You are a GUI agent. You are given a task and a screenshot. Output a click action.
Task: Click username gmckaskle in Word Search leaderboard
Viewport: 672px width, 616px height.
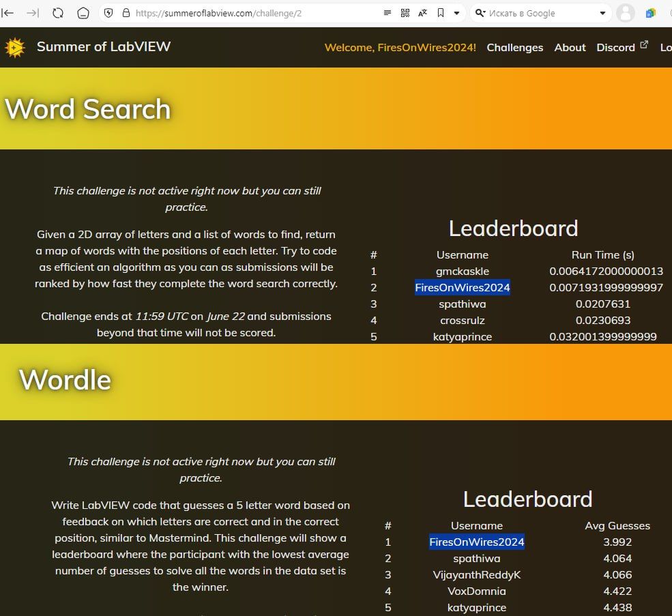tap(463, 272)
